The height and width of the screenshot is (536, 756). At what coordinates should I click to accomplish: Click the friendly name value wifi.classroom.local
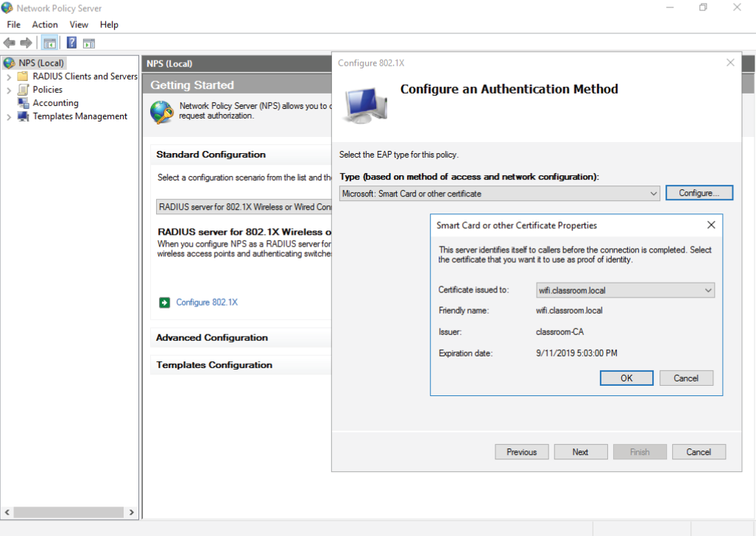[570, 311]
